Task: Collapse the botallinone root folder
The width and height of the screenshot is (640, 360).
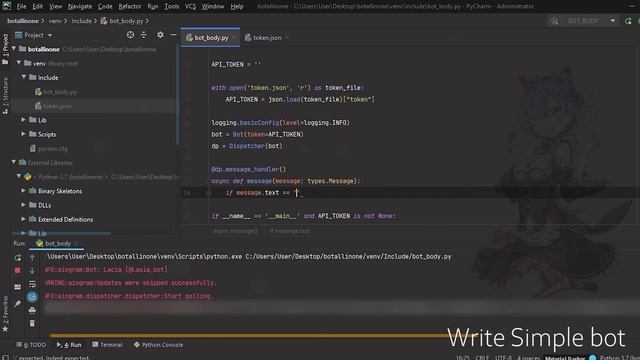Action: point(14,49)
